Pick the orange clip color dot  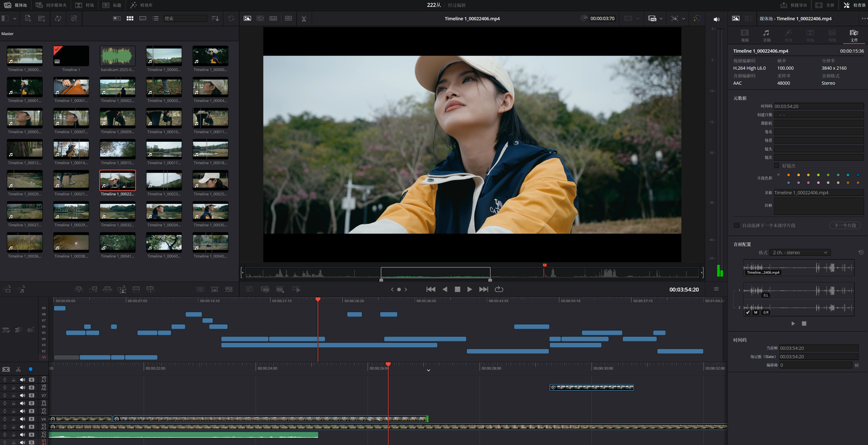click(788, 175)
